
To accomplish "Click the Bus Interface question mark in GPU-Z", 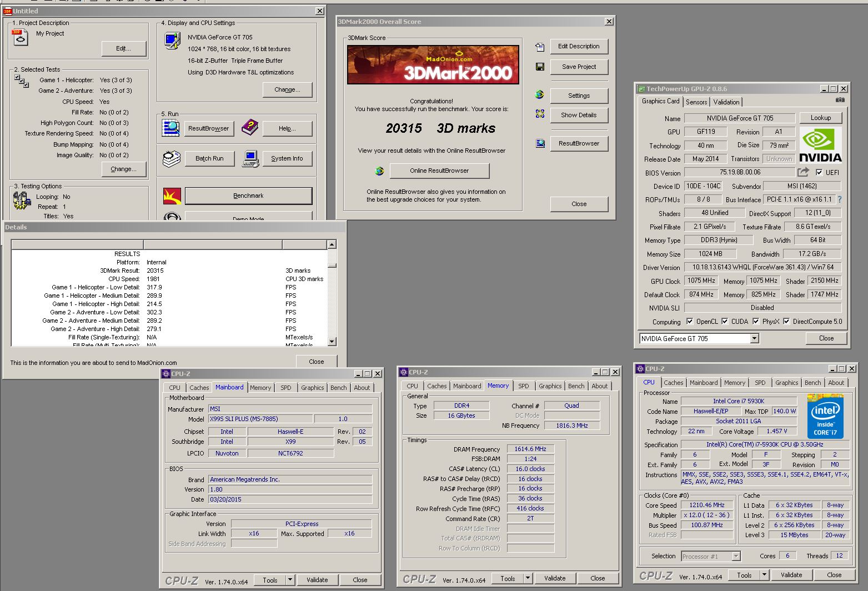I will [839, 199].
